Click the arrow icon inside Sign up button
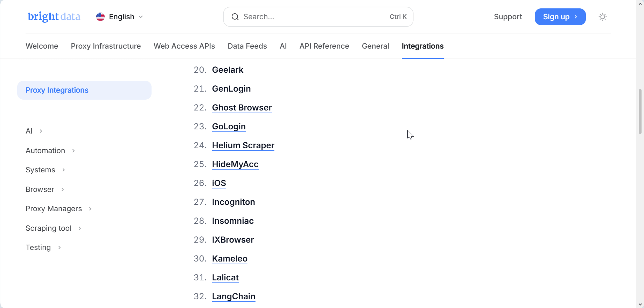Viewport: 644px width, 308px height. click(x=576, y=16)
